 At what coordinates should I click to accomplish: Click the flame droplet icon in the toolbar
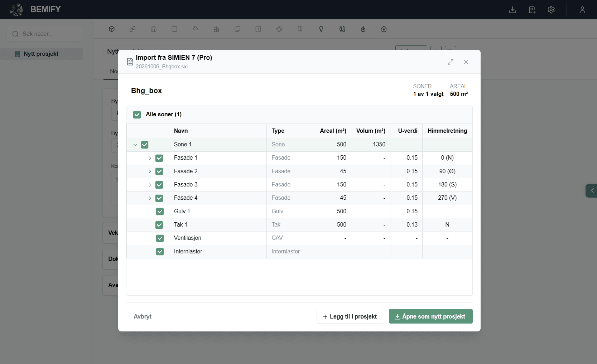coord(363,29)
